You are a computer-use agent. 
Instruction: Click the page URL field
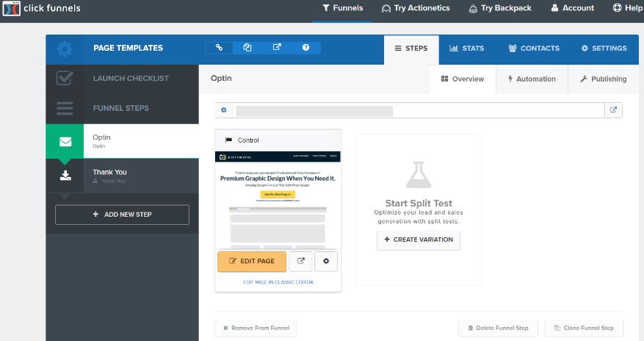[419, 110]
